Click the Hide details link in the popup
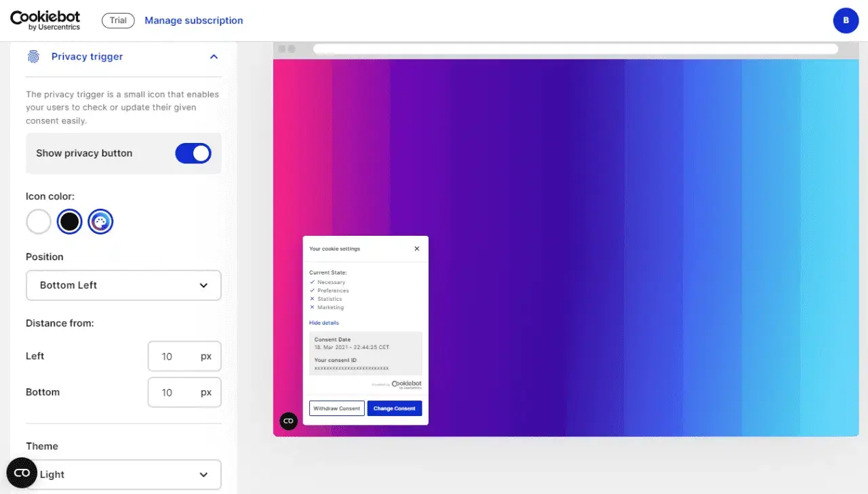The height and width of the screenshot is (494, 868). (x=323, y=323)
